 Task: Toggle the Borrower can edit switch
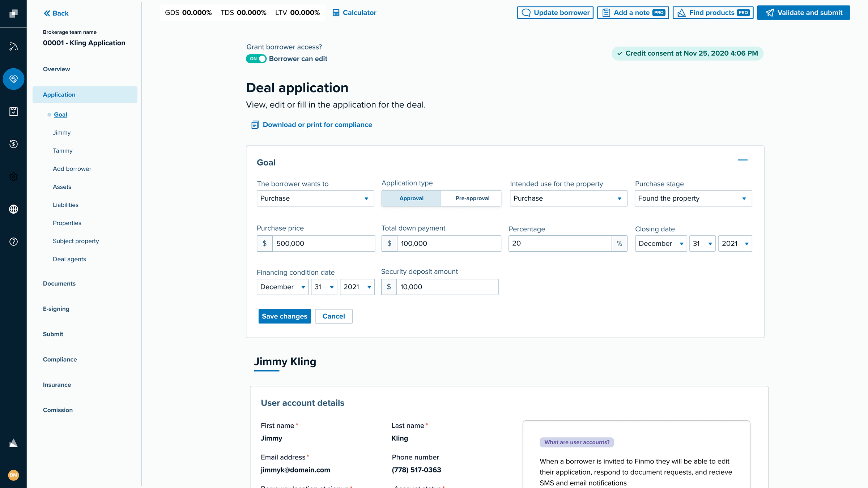tap(256, 59)
